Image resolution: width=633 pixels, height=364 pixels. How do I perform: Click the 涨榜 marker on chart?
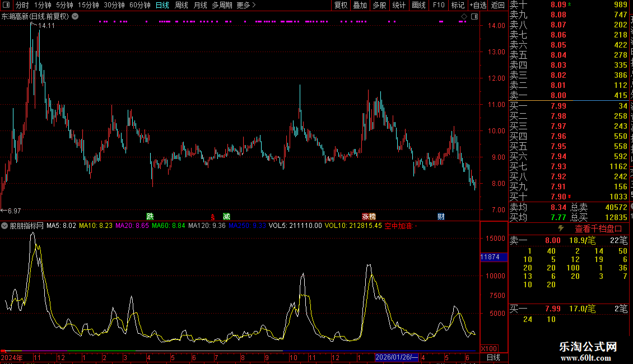click(369, 217)
